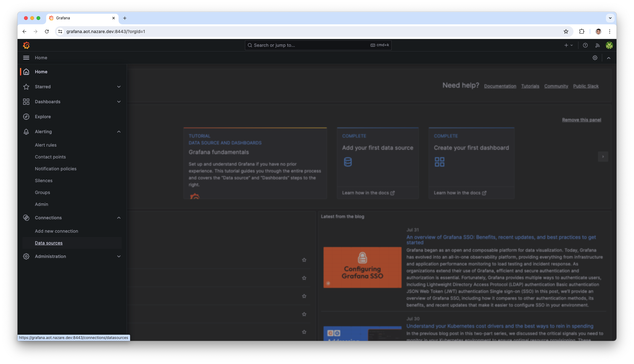Screen dimensions: 634x364
Task: Reload the page with the refresh icon
Action: click(x=47, y=32)
